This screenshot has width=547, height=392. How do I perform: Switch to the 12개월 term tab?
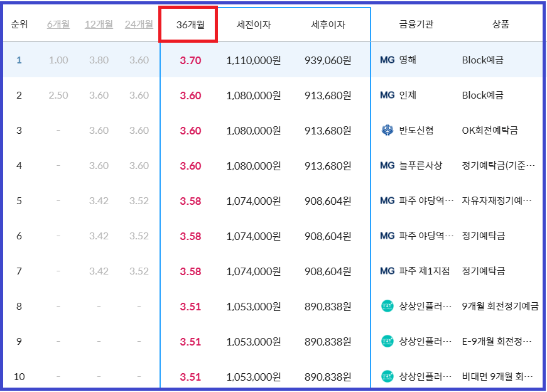point(99,24)
